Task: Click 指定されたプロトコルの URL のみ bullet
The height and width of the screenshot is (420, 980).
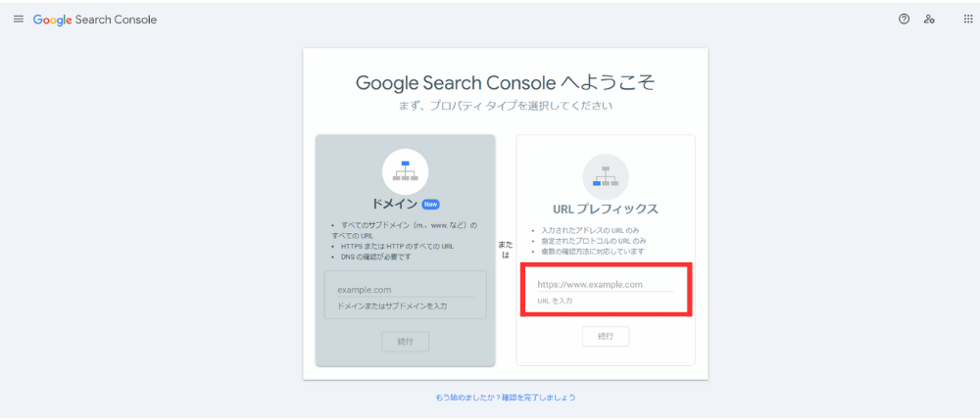Action: click(x=593, y=240)
